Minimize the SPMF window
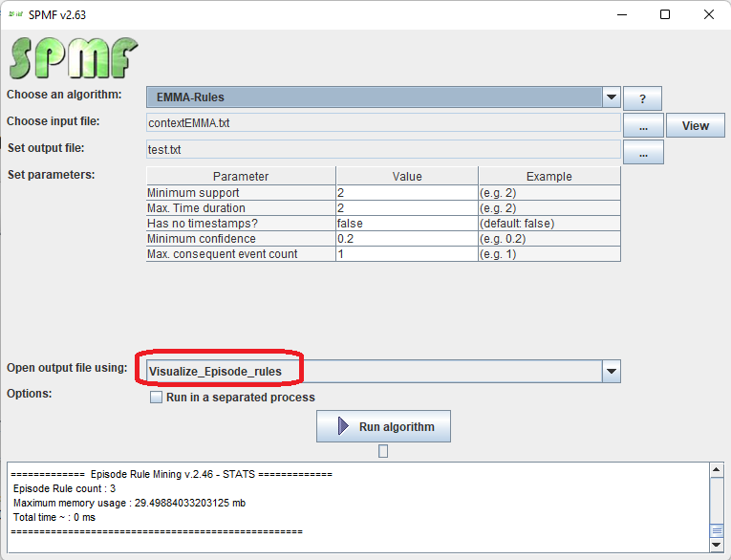Screen dimensions: 731x560 click(x=621, y=14)
